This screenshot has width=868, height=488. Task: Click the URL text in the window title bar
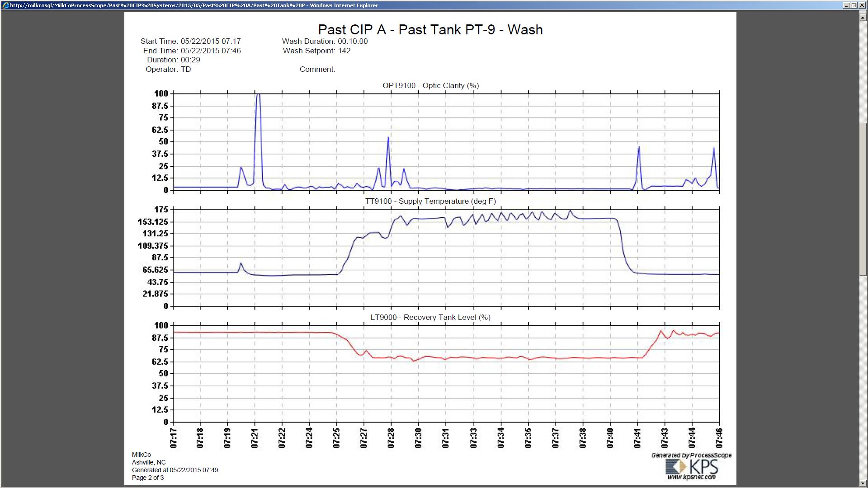[x=194, y=5]
